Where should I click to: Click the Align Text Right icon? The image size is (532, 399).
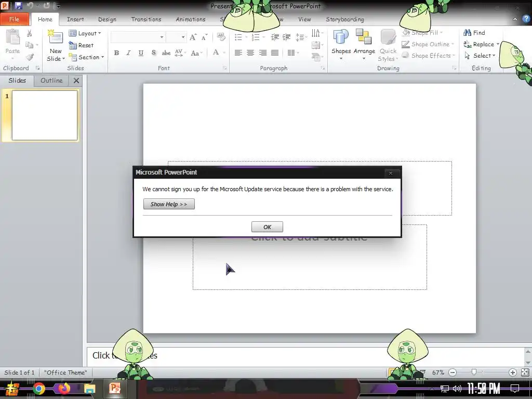(x=262, y=52)
